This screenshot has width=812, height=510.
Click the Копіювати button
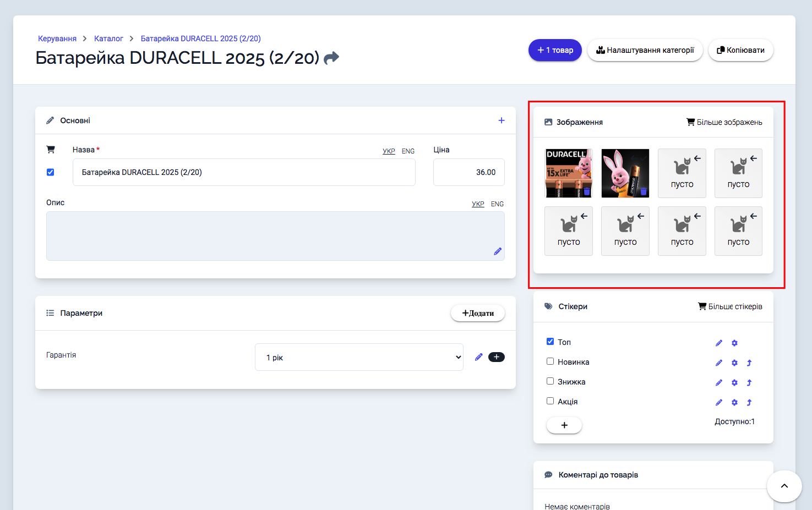(x=741, y=50)
